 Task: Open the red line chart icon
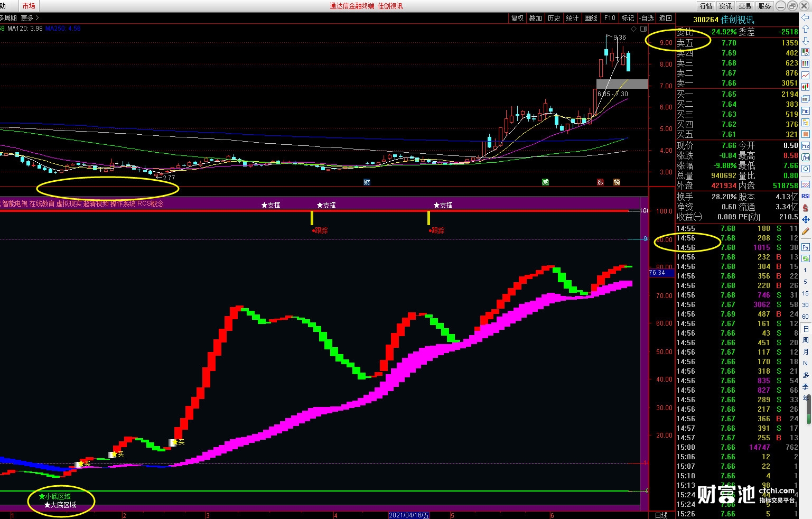pyautogui.click(x=806, y=76)
